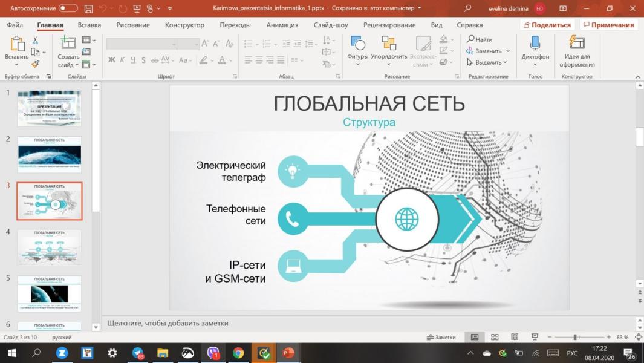The image size is (644, 363).
Task: Zoom out with the minus button
Action: (x=550, y=337)
